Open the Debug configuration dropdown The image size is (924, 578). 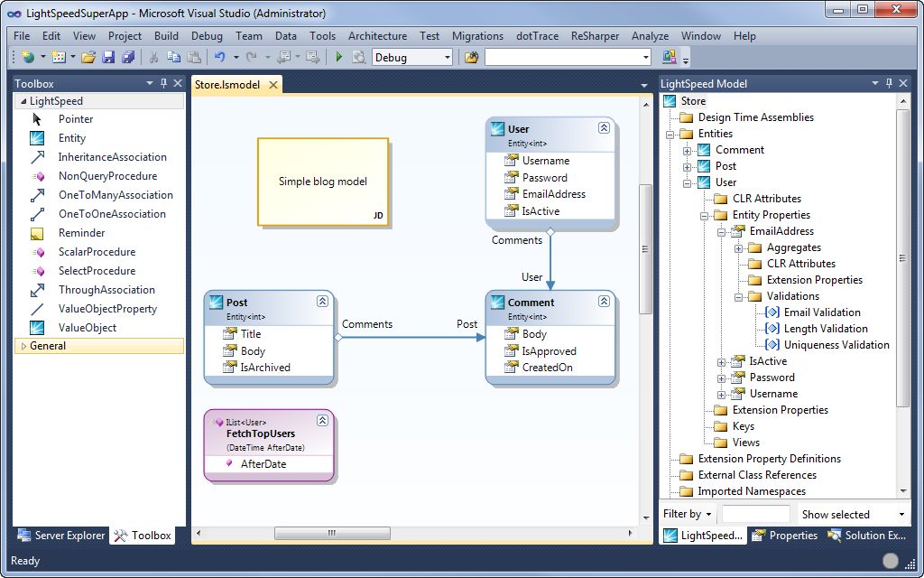(x=447, y=57)
